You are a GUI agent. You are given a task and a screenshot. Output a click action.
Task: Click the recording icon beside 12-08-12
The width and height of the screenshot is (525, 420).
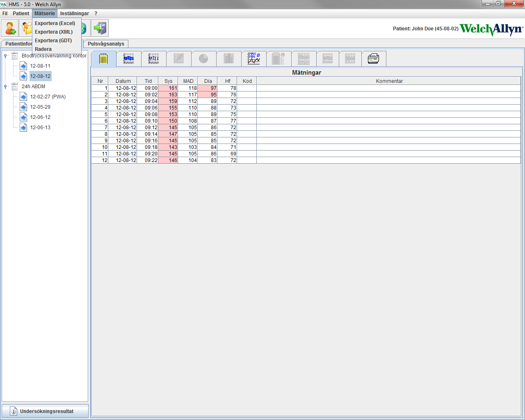(x=23, y=76)
